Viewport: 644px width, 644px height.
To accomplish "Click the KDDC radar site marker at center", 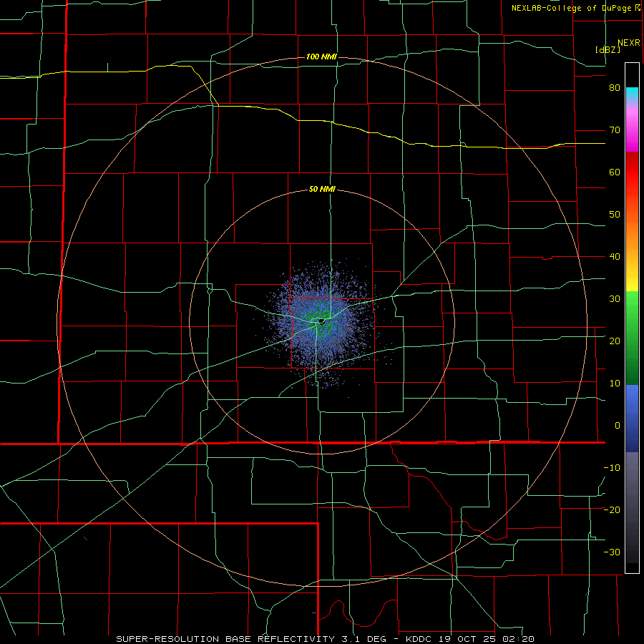I will [321, 321].
